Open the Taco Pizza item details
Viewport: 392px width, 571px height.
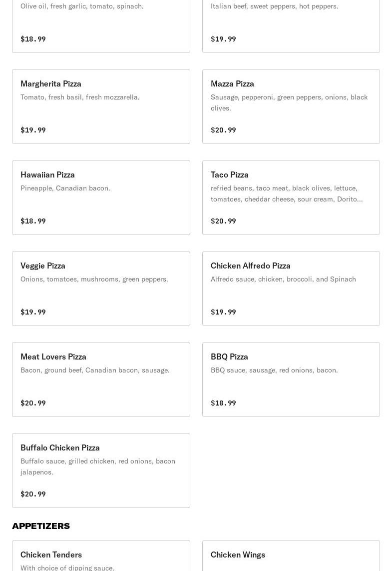[x=291, y=197]
